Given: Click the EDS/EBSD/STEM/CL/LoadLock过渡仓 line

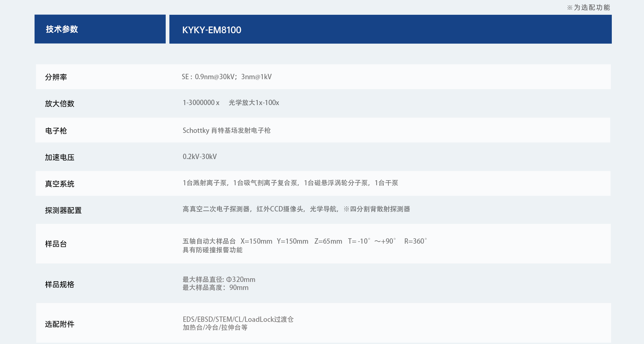Looking at the screenshot, I should point(238,320).
